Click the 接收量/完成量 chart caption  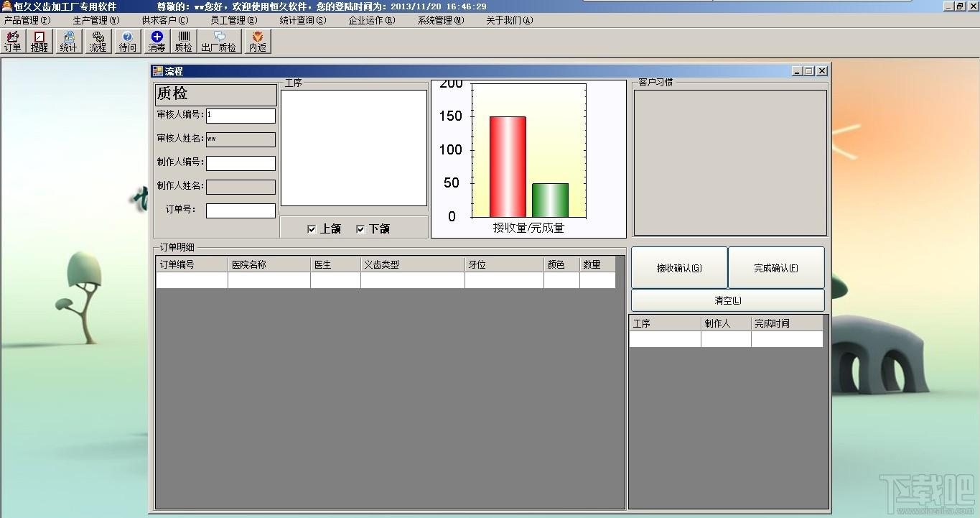pos(528,228)
